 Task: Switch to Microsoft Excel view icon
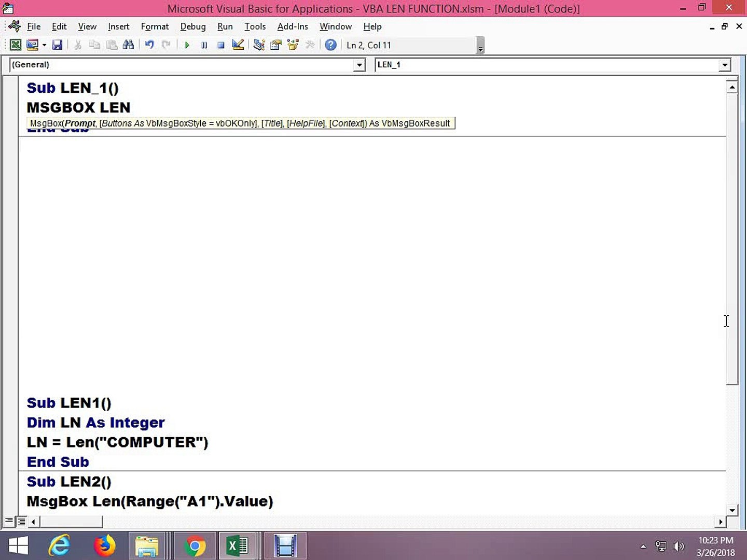pos(16,45)
